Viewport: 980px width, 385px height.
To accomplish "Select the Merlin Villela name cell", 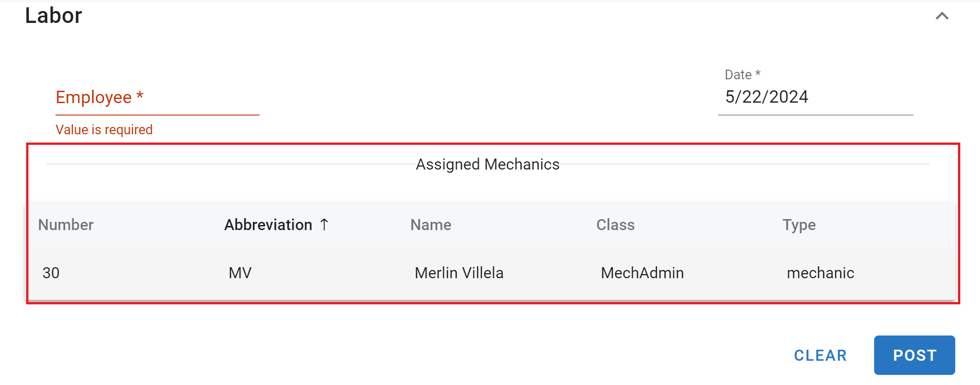I will click(459, 273).
